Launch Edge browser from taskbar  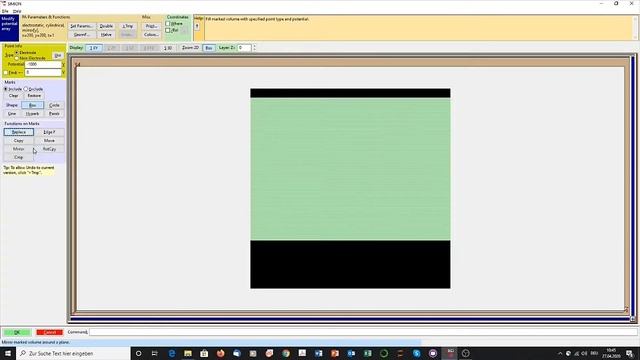171,353
